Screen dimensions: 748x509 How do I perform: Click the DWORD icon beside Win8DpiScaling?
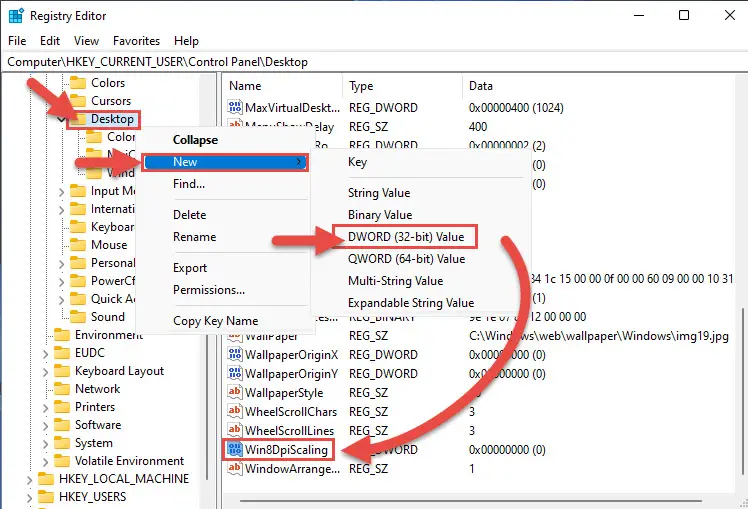[x=235, y=449]
